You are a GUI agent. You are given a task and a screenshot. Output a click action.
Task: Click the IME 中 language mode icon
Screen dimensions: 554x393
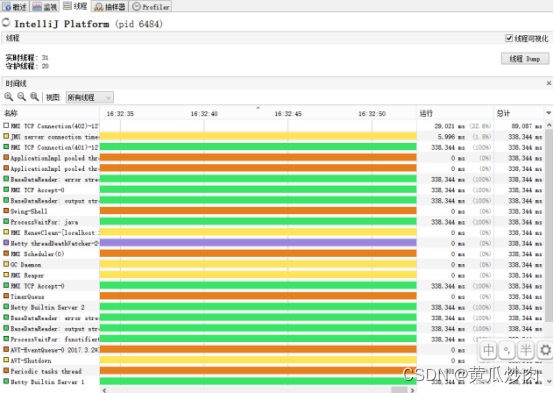pos(489,350)
